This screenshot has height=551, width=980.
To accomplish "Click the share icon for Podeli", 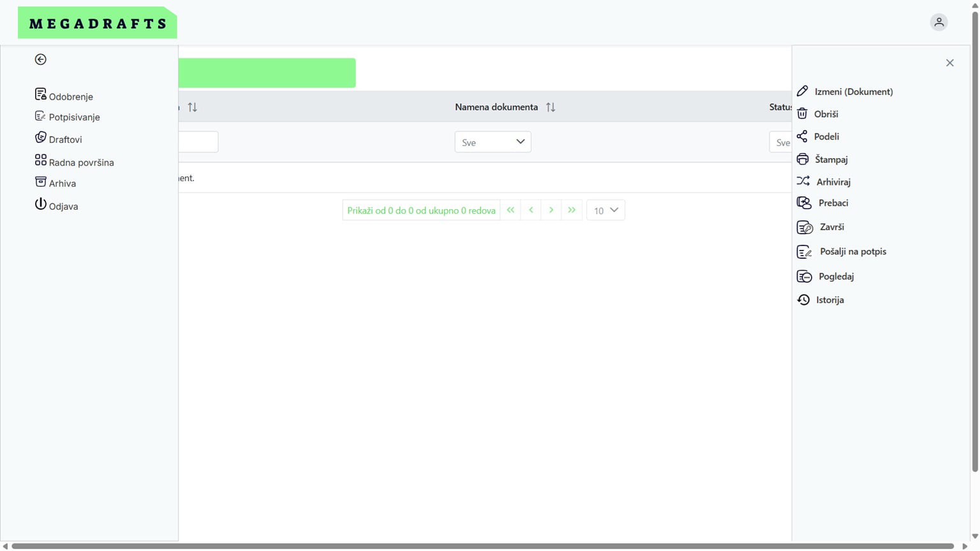I will click(802, 136).
